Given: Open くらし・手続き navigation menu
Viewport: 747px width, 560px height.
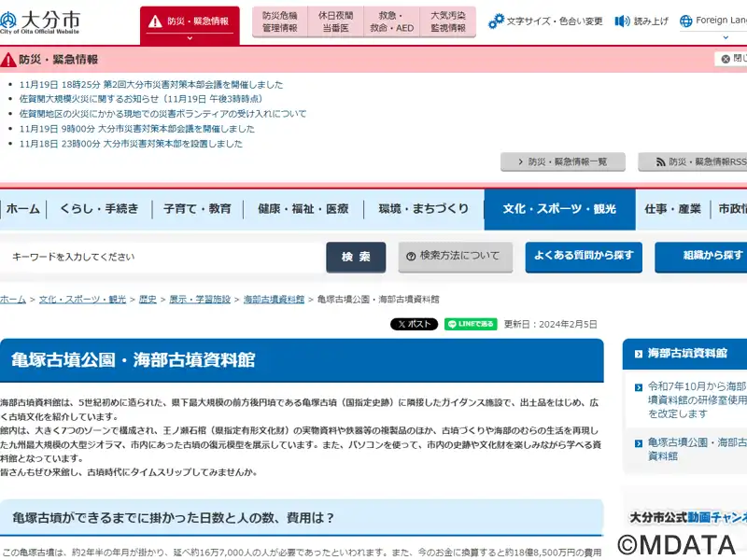Looking at the screenshot, I should [99, 209].
